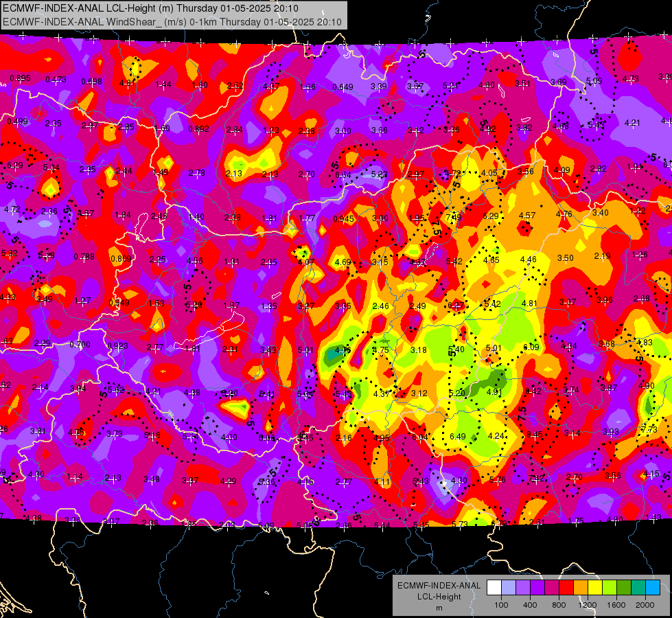Click the WindShear 0-1km title line
The height and width of the screenshot is (618, 672).
coord(172,22)
